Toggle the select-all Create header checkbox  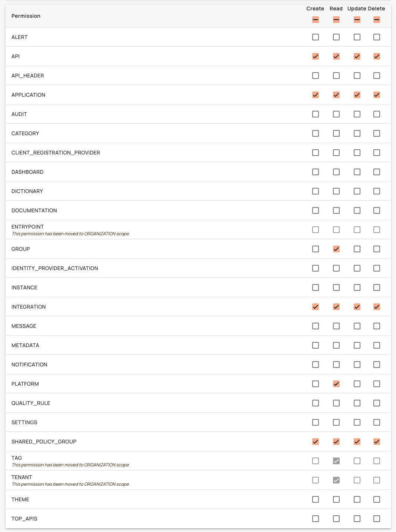tap(316, 20)
